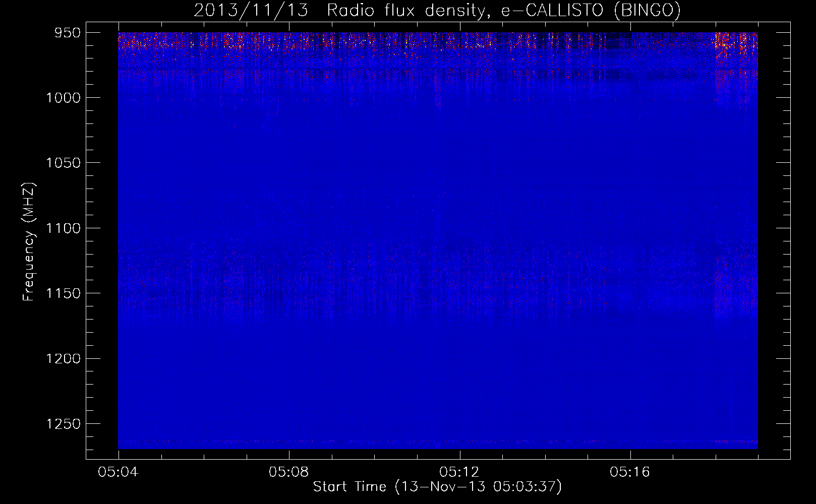Click the 05:12 time axis label
This screenshot has height=504, width=816.
459,472
